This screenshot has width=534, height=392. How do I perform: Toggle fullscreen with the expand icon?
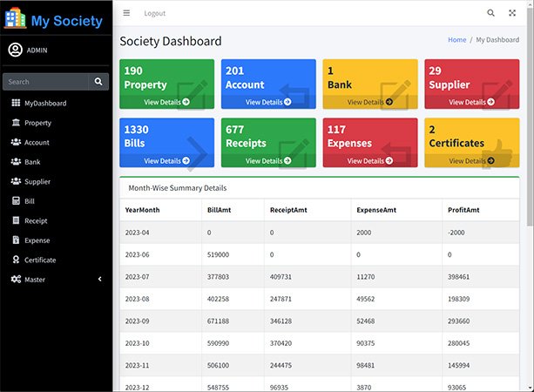[512, 13]
